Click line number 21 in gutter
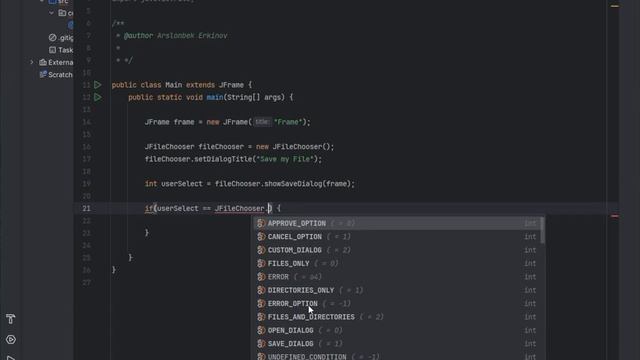Image resolution: width=640 pixels, height=360 pixels. [87, 208]
